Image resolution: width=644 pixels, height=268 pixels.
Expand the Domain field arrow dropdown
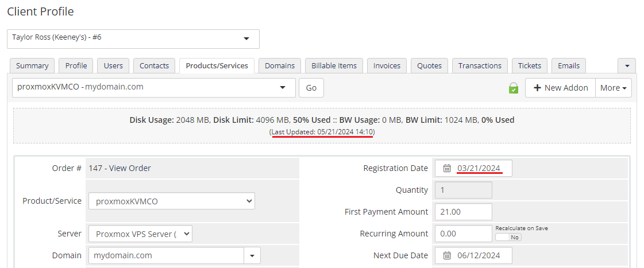click(x=252, y=256)
